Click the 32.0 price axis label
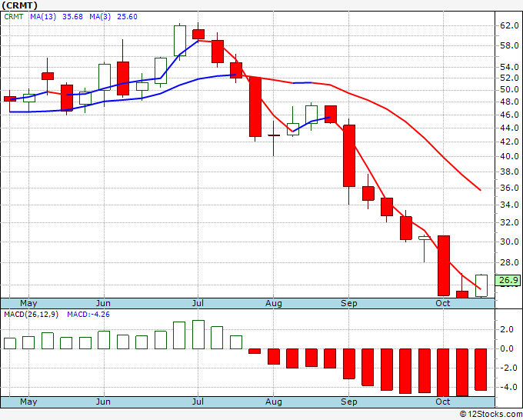Screen dimensions: 523x420 509,222
